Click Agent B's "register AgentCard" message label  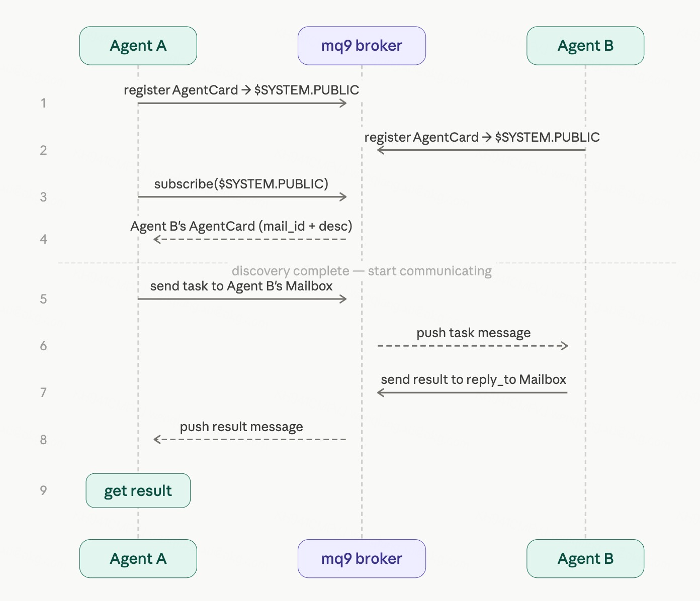tap(482, 137)
